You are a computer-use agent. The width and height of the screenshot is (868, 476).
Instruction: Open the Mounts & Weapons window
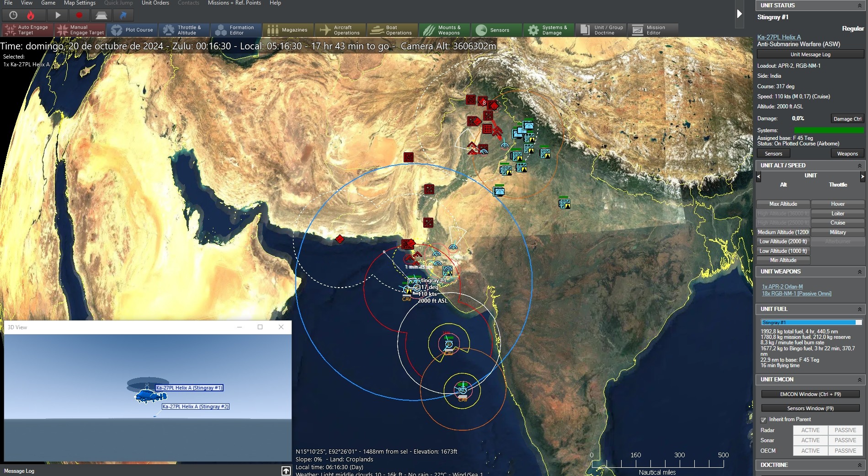coord(444,30)
